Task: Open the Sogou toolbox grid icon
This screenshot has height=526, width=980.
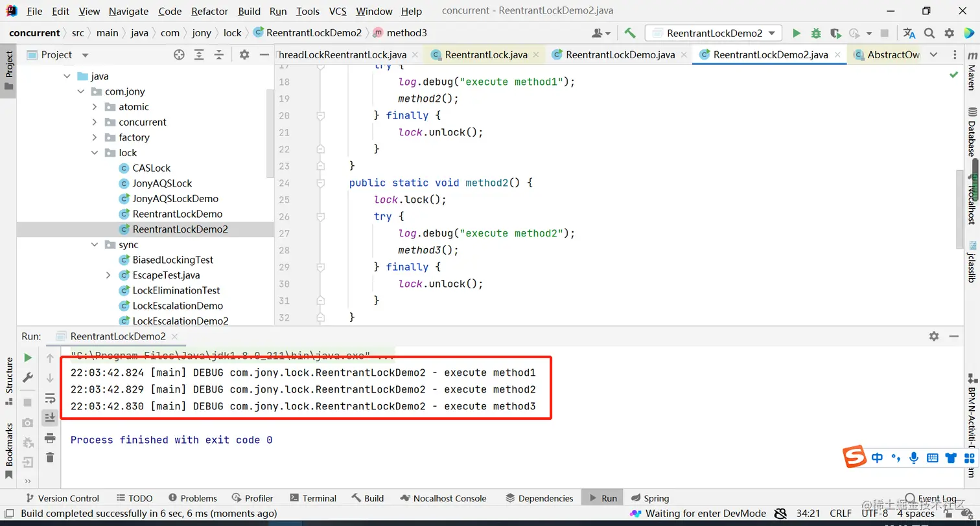Action: pyautogui.click(x=968, y=458)
